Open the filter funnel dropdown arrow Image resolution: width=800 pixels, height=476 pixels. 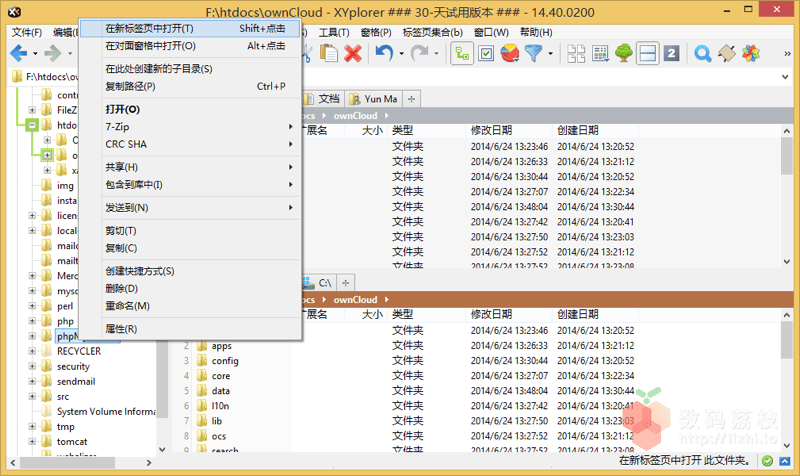551,53
